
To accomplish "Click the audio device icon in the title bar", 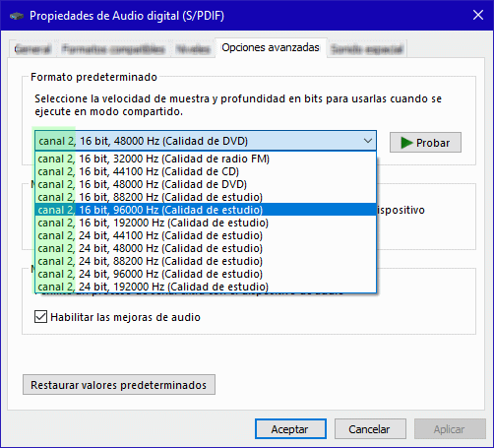I will (17, 16).
